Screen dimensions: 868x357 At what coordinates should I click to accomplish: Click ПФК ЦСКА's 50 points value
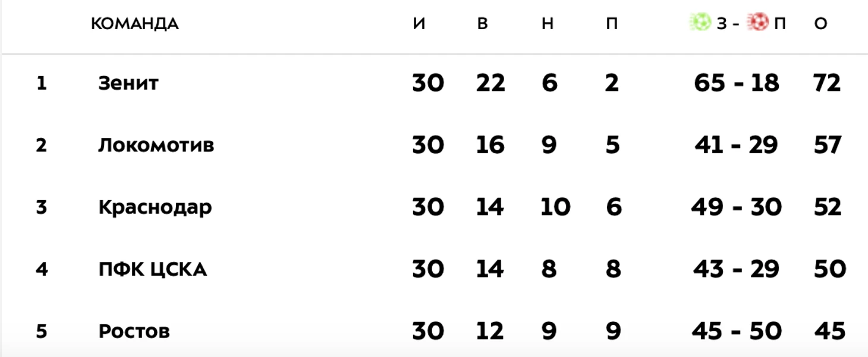[x=829, y=270]
